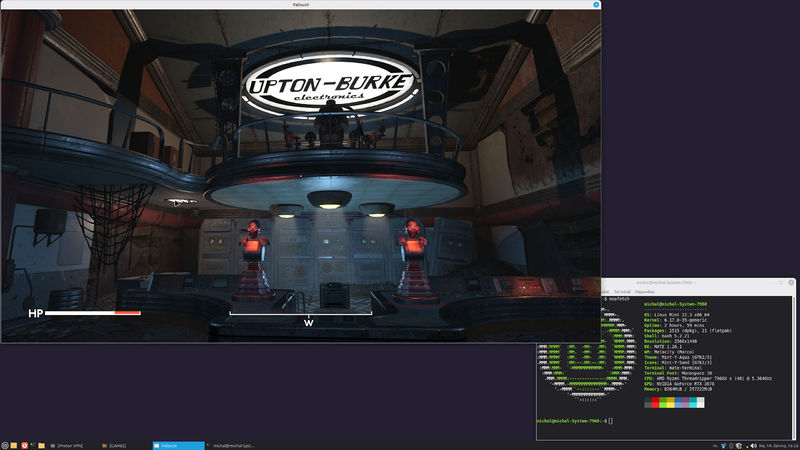The width and height of the screenshot is (800, 450).
Task: Click the terminal command prompt at bottom
Action: 574,421
